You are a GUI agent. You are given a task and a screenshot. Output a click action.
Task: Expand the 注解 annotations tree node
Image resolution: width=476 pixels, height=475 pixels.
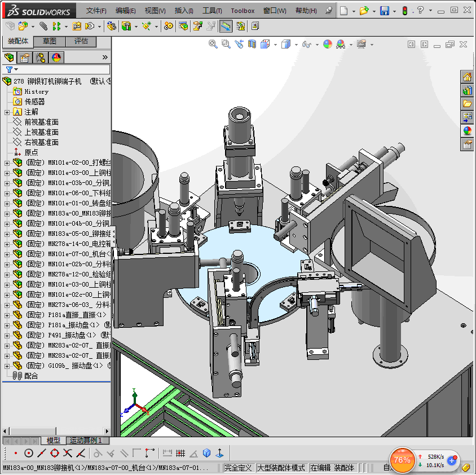point(7,112)
